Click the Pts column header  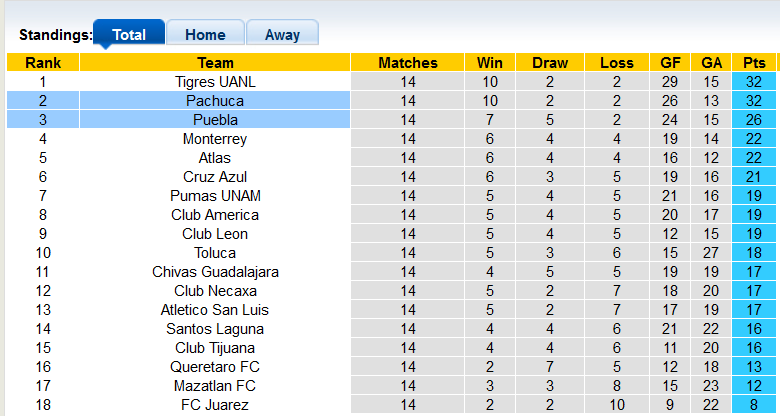(x=754, y=63)
